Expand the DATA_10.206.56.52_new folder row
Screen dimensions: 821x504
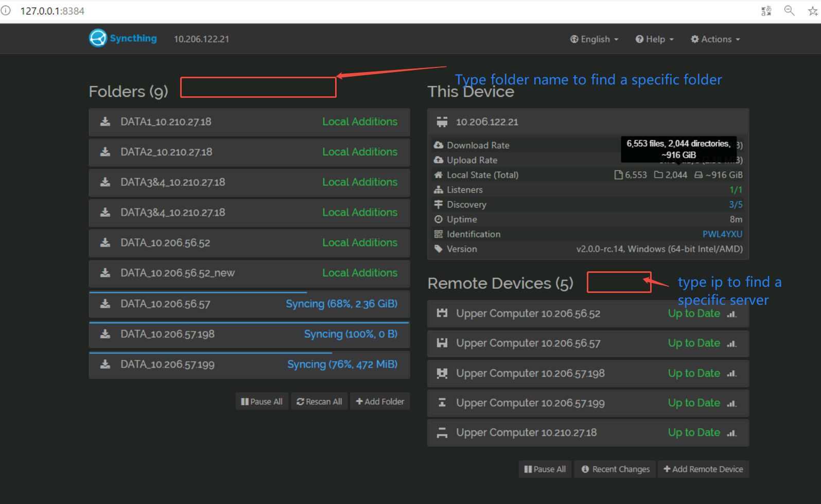[x=249, y=273]
